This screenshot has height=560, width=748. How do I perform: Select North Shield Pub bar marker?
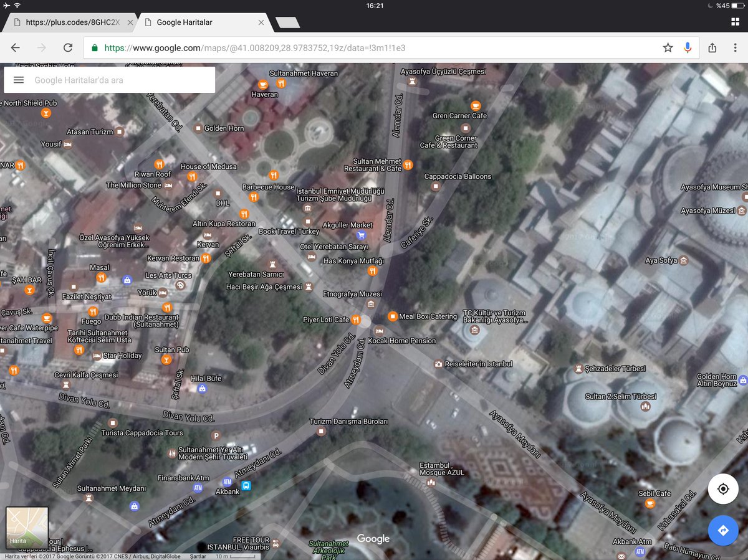point(46,113)
